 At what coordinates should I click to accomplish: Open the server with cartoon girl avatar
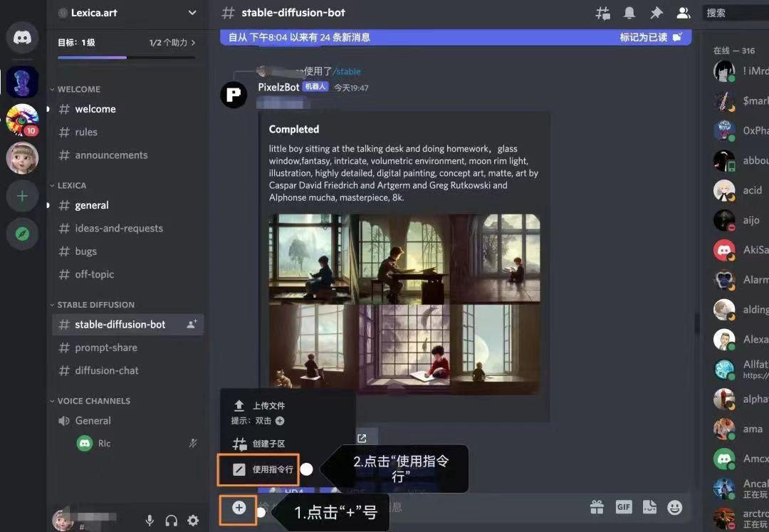pos(22,158)
